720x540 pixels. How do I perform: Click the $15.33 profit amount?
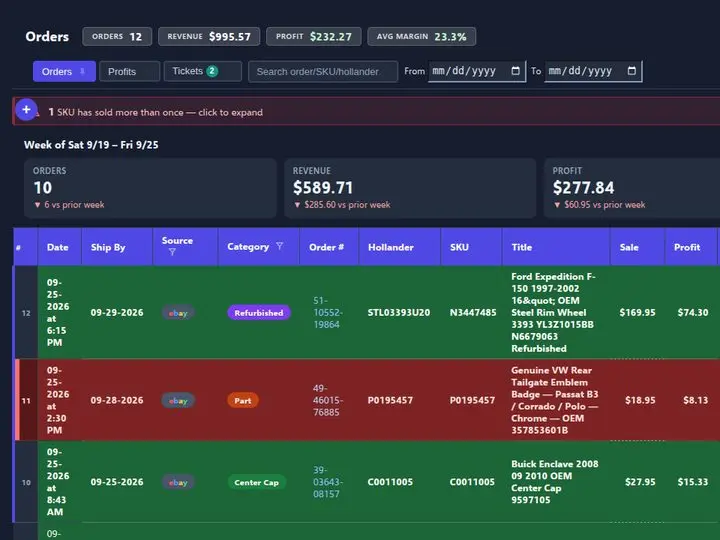(x=692, y=482)
